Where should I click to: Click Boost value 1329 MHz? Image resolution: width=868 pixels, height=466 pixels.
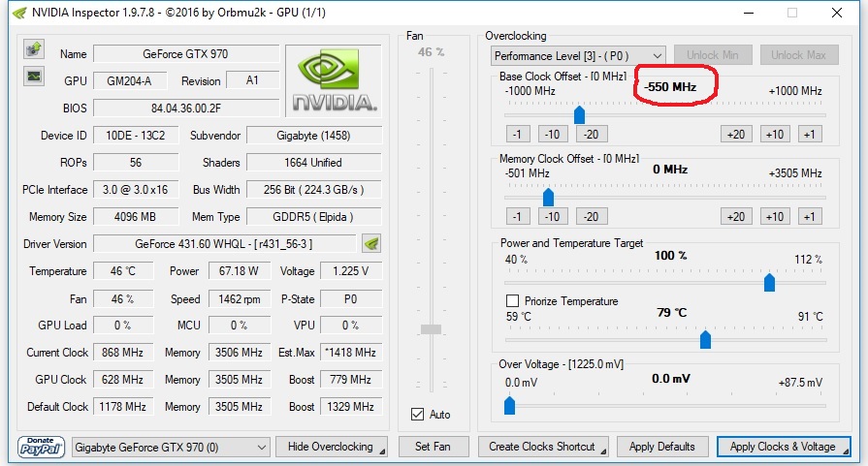[351, 406]
